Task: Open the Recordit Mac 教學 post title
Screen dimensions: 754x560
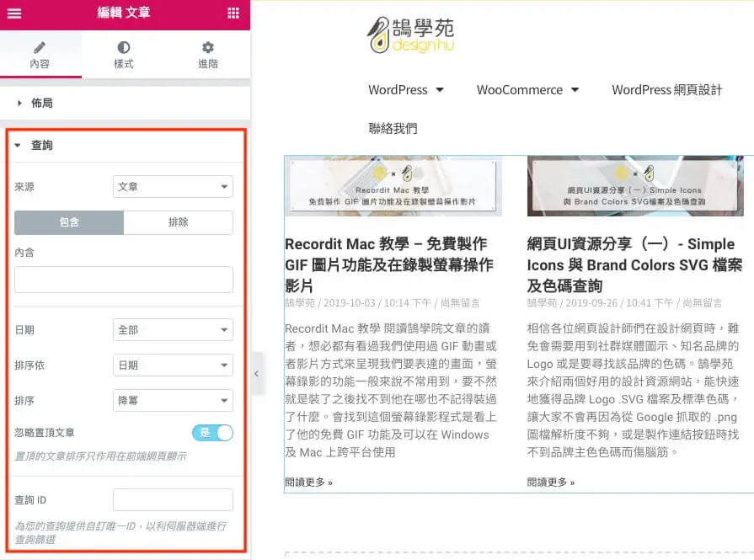Action: point(389,264)
